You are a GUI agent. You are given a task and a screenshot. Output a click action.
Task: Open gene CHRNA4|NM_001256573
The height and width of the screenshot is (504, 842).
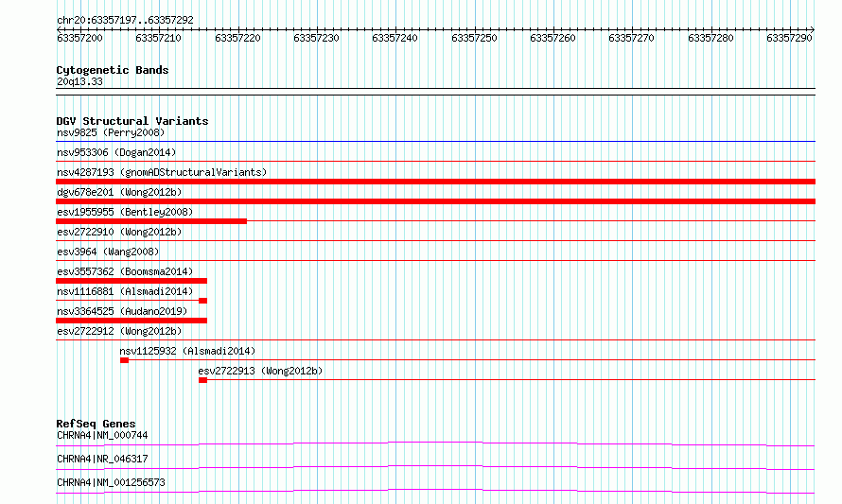pos(111,482)
